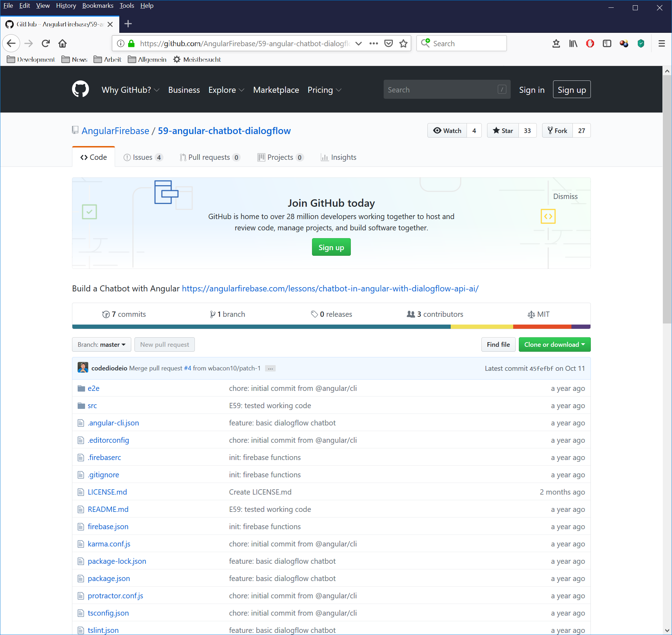
Task: Bookmark this page with the star icon
Action: click(403, 43)
